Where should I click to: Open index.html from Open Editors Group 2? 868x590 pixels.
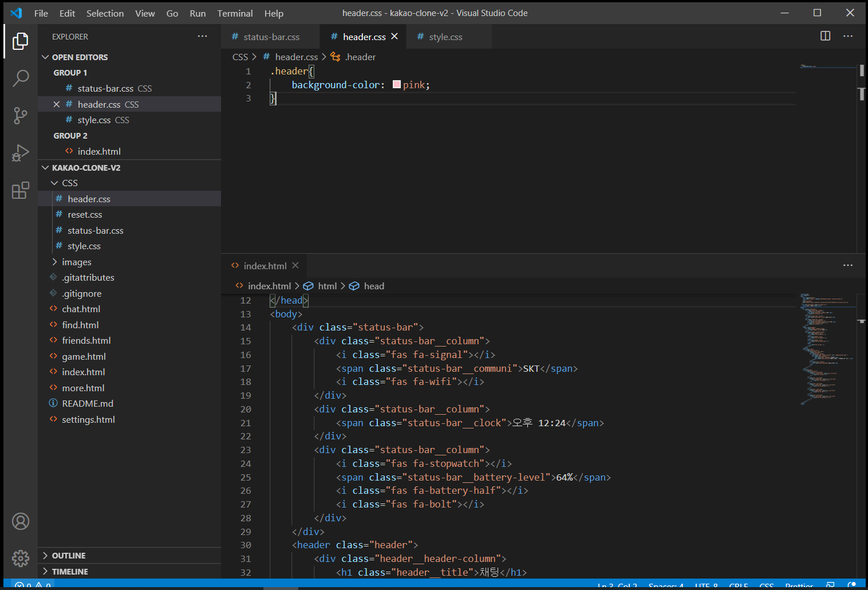point(129,151)
